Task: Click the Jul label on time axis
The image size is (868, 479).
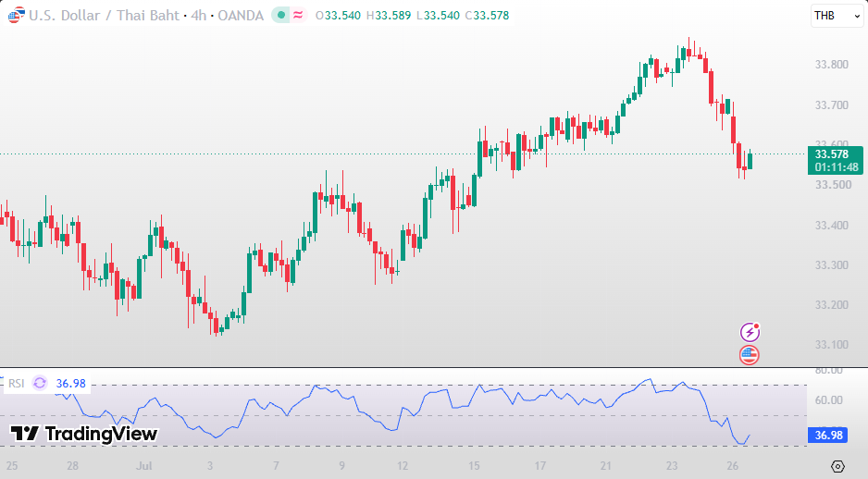Action: coord(144,466)
